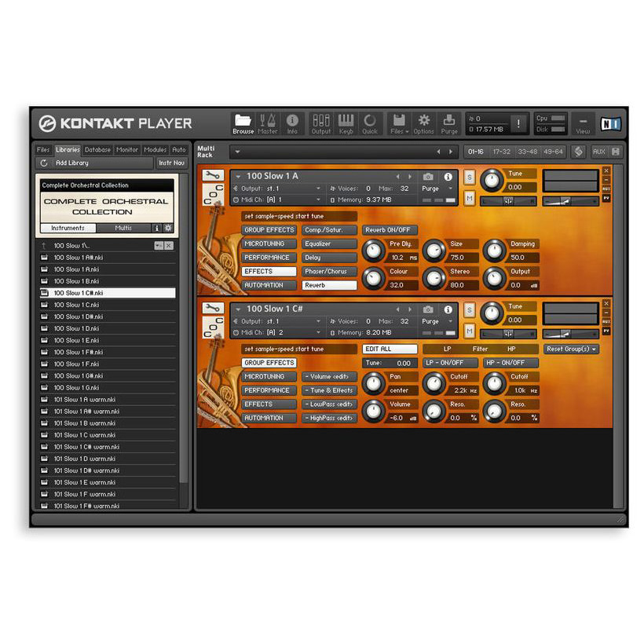Click snapshot camera on 100 Slow 1 A
Image resolution: width=644 pixels, height=644 pixels.
[x=428, y=177]
